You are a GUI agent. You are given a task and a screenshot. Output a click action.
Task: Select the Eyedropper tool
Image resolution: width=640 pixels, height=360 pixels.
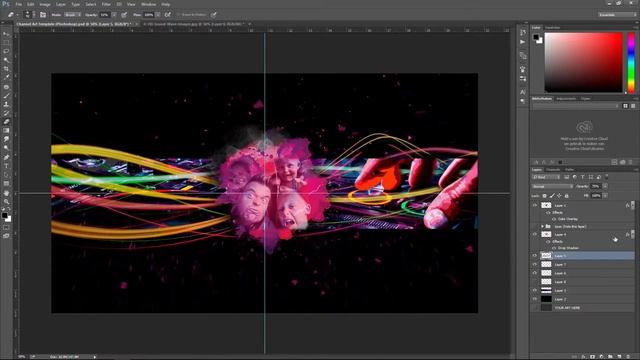[6, 77]
